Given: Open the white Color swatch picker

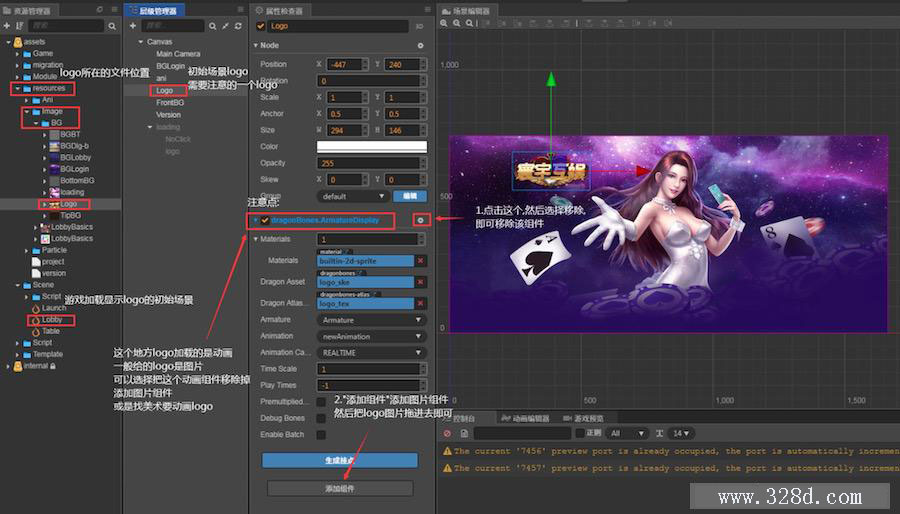Looking at the screenshot, I should tap(371, 147).
